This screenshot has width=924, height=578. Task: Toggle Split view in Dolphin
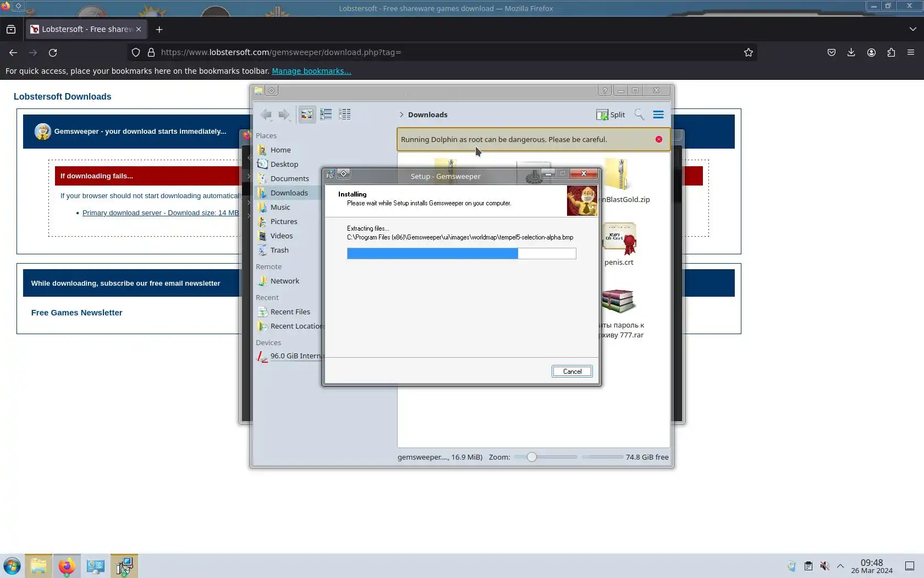pyautogui.click(x=610, y=114)
